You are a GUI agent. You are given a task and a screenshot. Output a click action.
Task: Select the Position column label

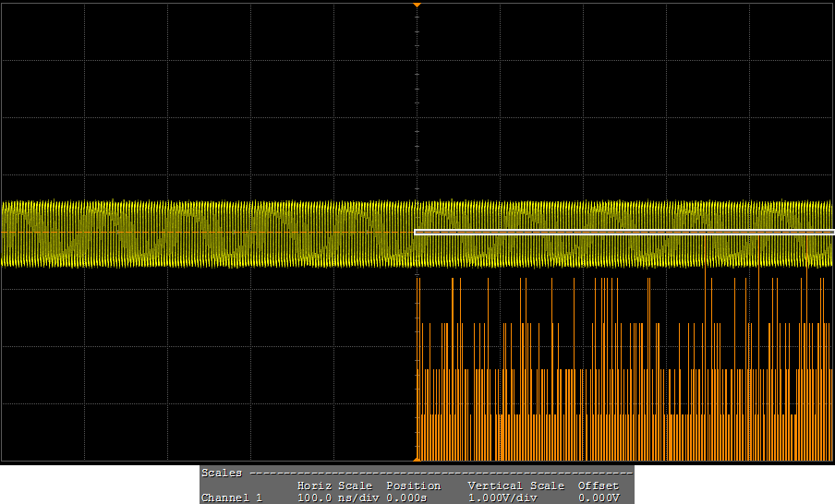413,486
